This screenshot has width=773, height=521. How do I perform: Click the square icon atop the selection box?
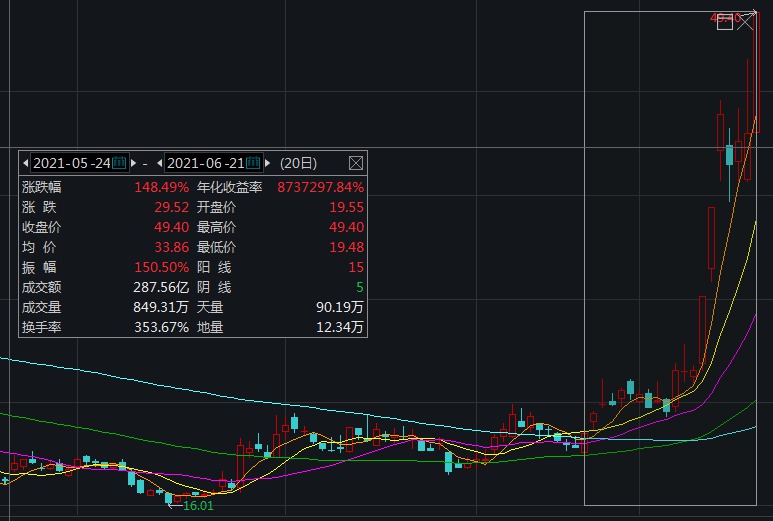click(724, 21)
